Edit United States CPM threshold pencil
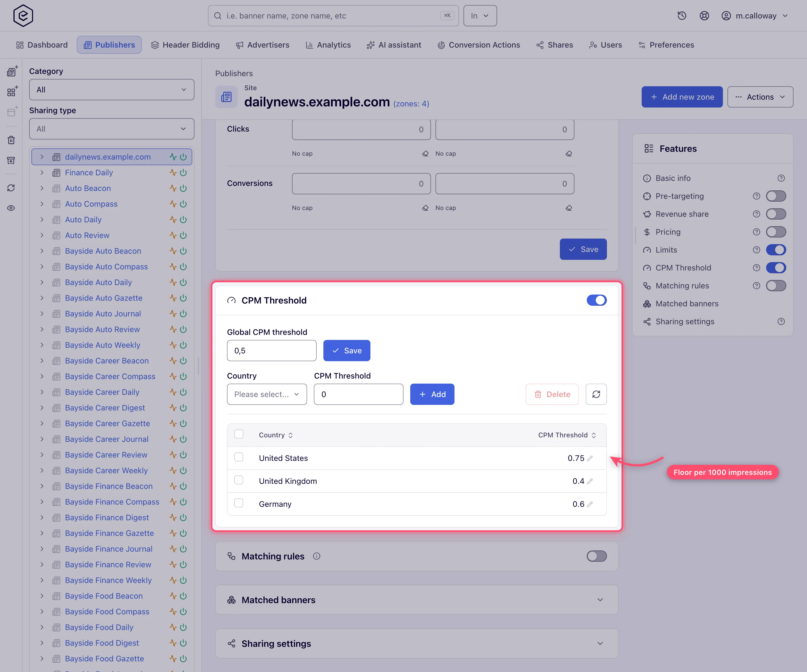Viewport: 807px width, 672px height. click(x=590, y=458)
